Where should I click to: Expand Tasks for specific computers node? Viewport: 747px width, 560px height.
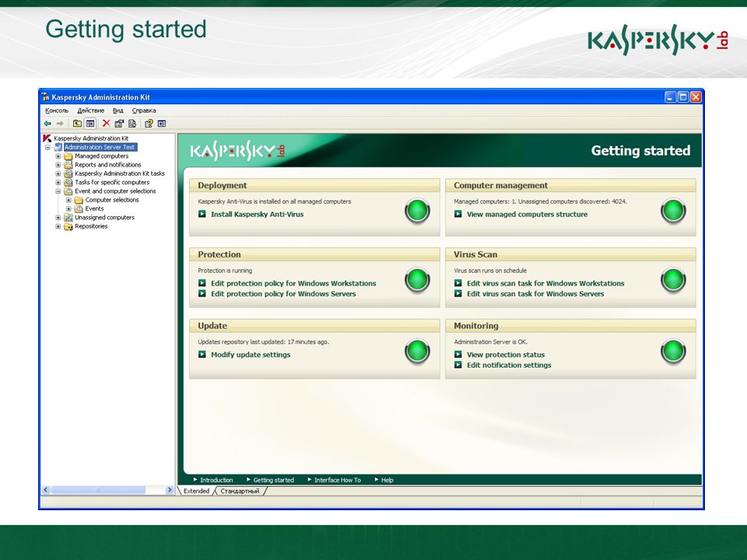pos(58,182)
